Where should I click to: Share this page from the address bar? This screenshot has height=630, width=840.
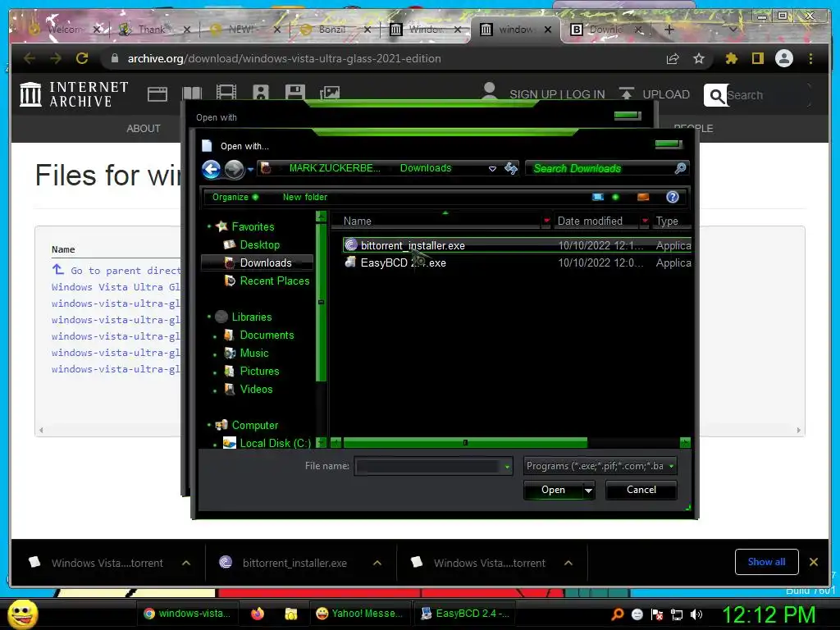pyautogui.click(x=673, y=58)
